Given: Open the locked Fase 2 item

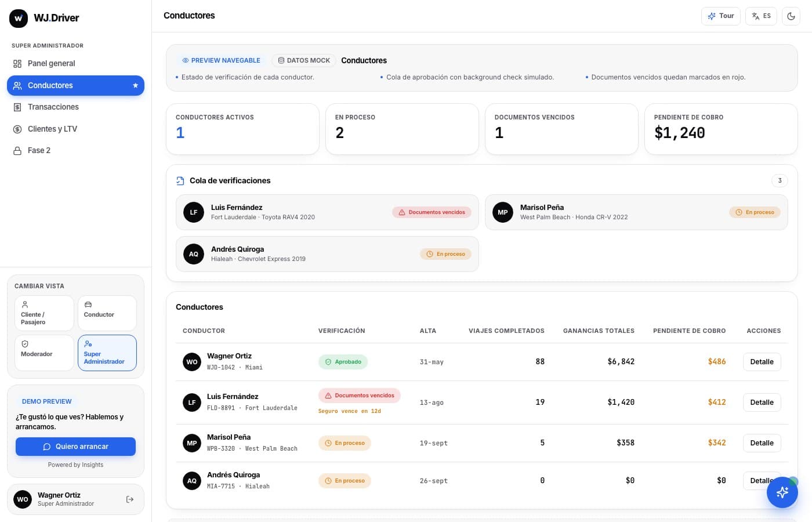Looking at the screenshot, I should [75, 151].
